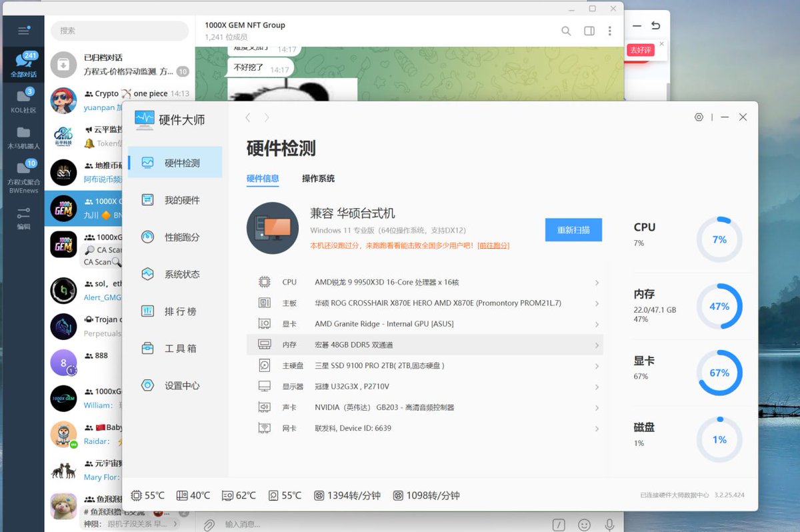Click the back arrow in 硬件大师

click(x=248, y=117)
